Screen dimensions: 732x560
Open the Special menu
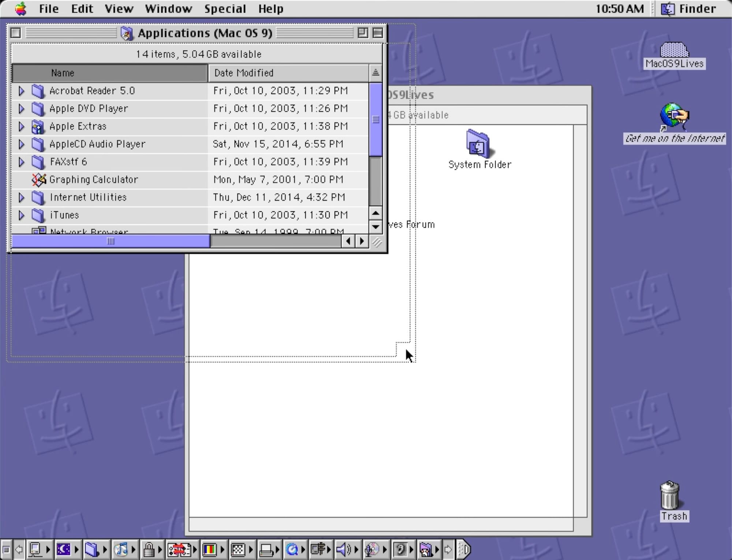click(225, 8)
